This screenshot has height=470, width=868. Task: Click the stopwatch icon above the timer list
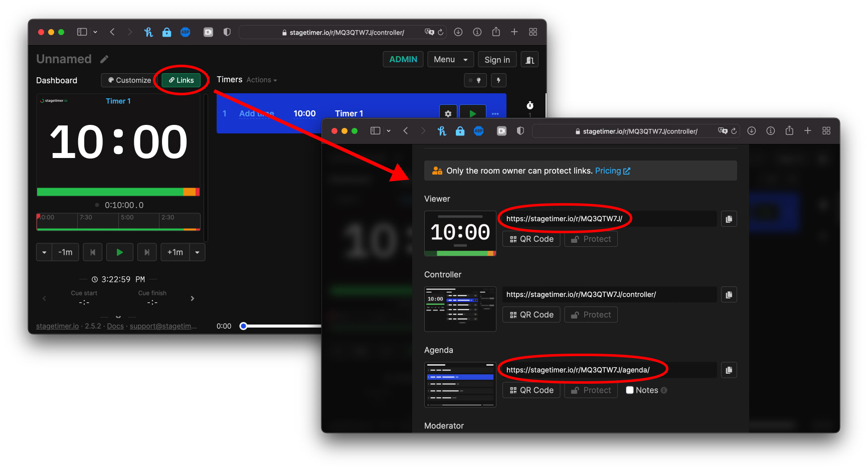530,106
